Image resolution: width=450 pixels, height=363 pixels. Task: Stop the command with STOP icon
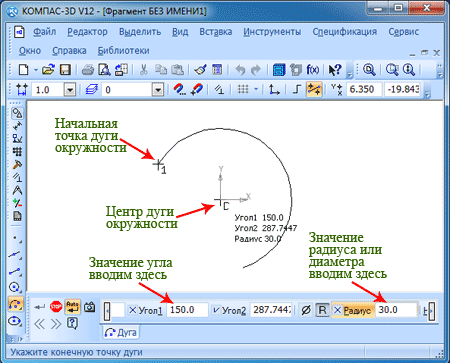(56, 307)
